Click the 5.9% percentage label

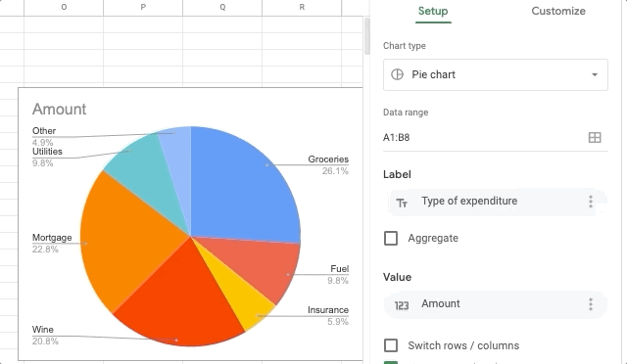tap(338, 322)
